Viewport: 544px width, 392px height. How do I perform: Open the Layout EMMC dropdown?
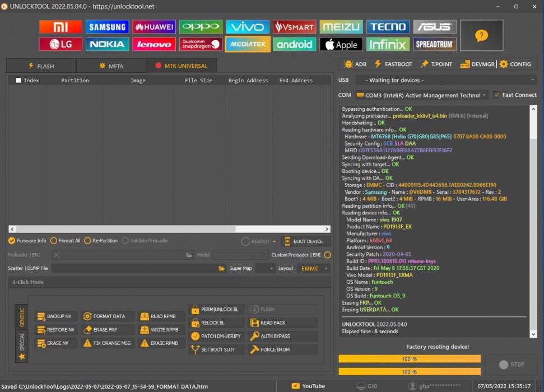[314, 268]
